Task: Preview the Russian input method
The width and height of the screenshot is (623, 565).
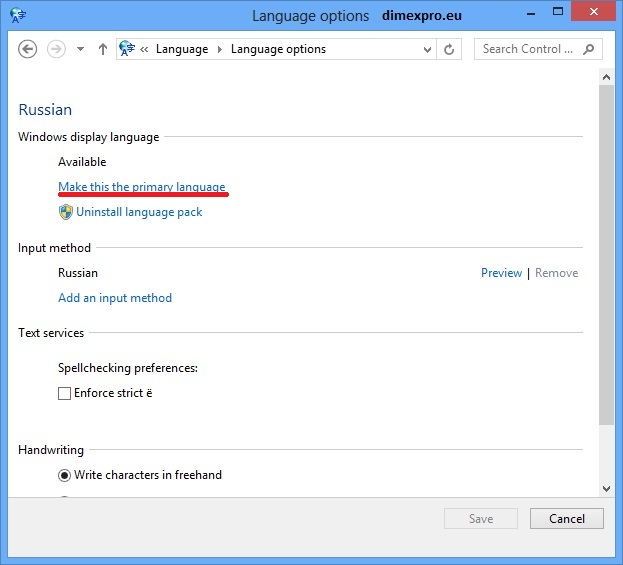Action: point(501,273)
